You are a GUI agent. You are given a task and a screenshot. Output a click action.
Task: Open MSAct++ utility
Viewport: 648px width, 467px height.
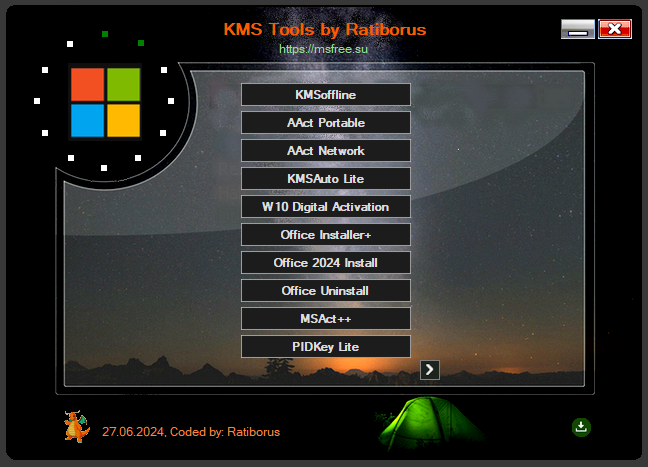coord(325,318)
